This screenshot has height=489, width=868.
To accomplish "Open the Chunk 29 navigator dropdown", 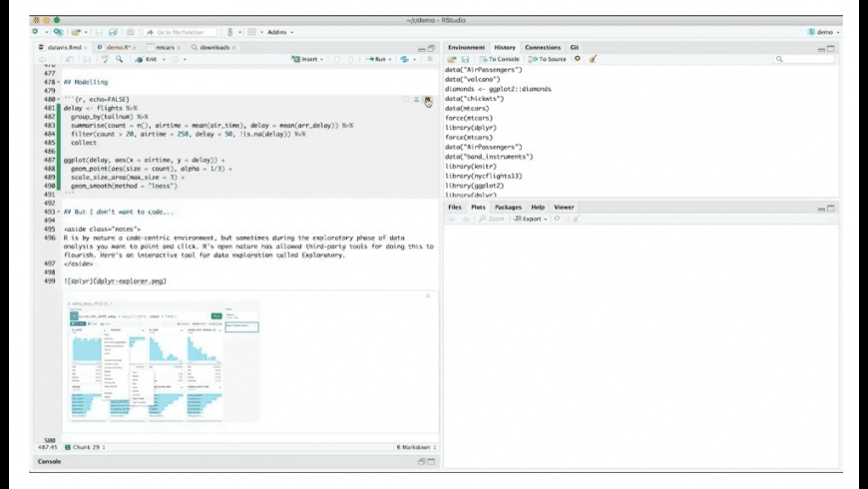I will pos(85,447).
